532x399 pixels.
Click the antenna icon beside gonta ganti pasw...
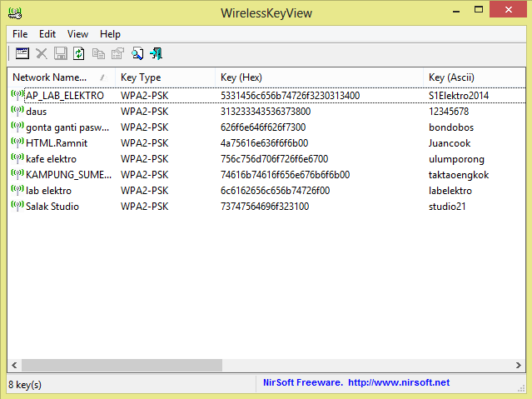pyautogui.click(x=17, y=127)
